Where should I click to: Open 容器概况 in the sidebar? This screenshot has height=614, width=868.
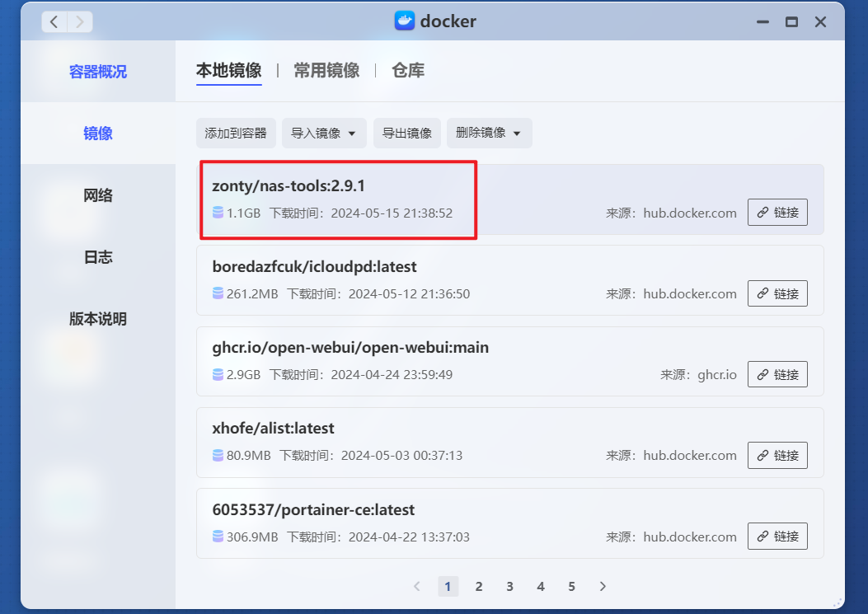point(98,72)
